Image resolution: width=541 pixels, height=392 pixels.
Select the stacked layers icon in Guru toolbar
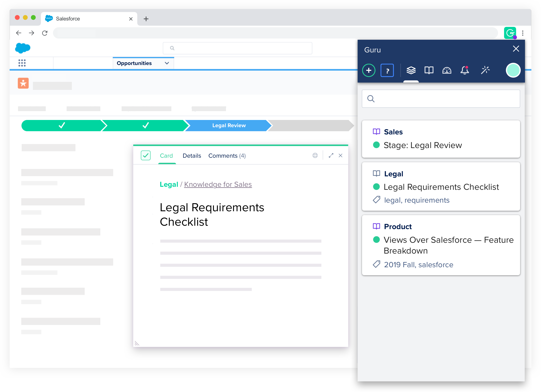coord(411,70)
